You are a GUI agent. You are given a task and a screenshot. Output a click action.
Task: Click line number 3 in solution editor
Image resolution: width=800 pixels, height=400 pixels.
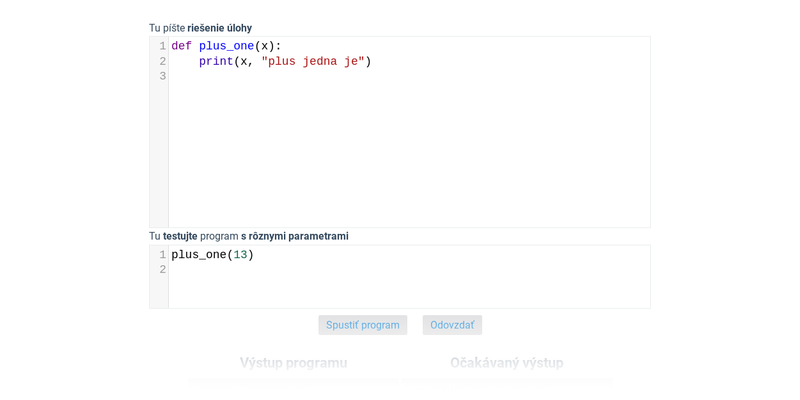click(x=163, y=77)
